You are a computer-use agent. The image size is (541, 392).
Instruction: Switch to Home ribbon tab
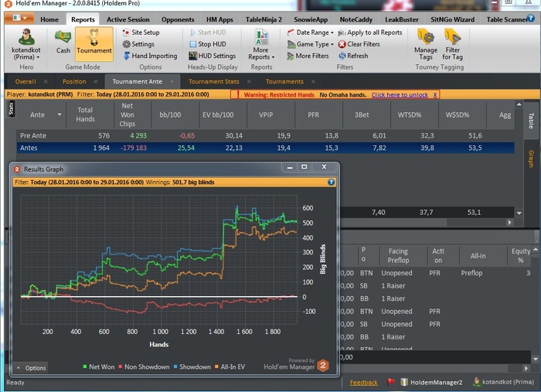pyautogui.click(x=49, y=19)
